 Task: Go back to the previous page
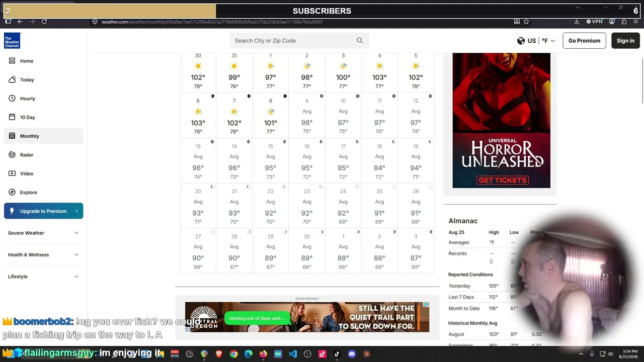[20, 22]
